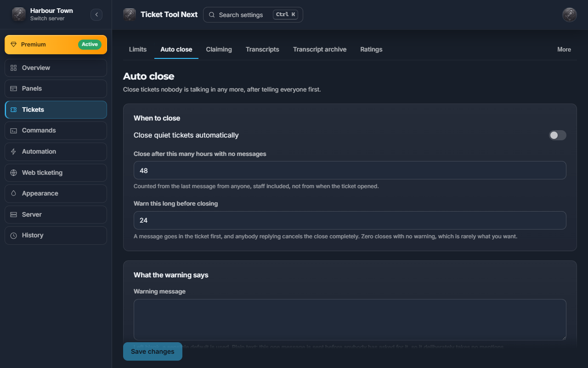Switch to the Claiming tab

[219, 49]
